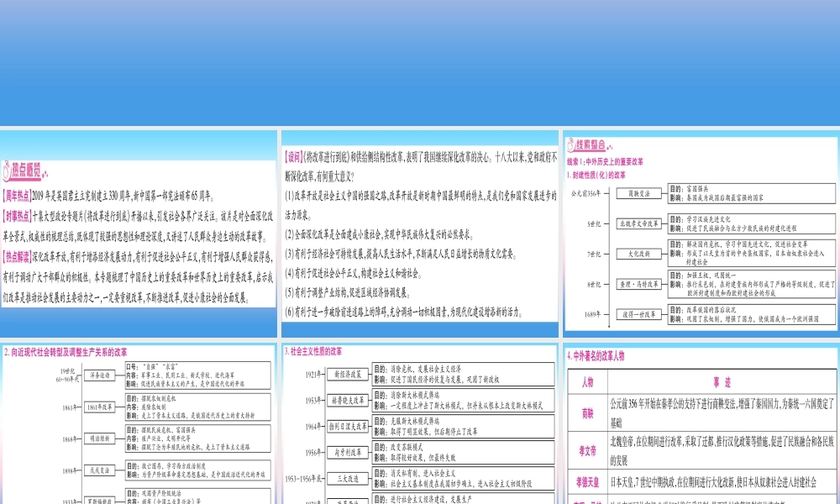
Task: Click the 目的: 消除危机,发展社会主义经济 box
Action: (464, 375)
